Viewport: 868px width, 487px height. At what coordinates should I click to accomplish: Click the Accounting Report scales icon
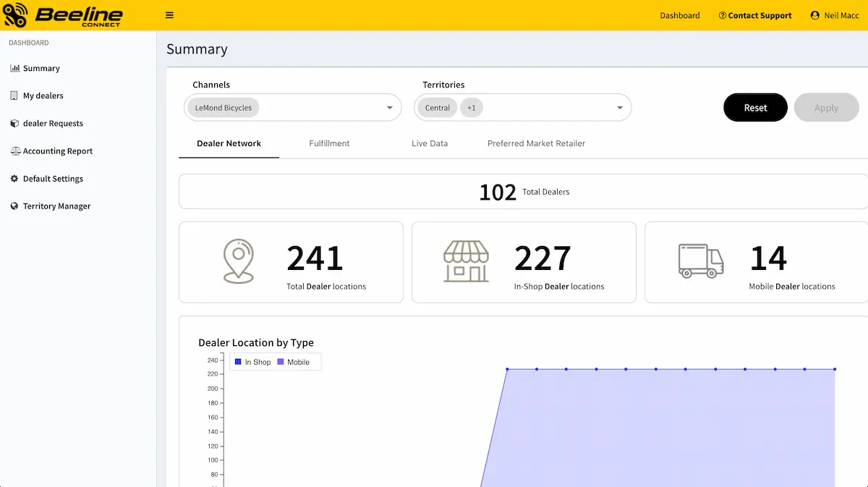(15, 151)
